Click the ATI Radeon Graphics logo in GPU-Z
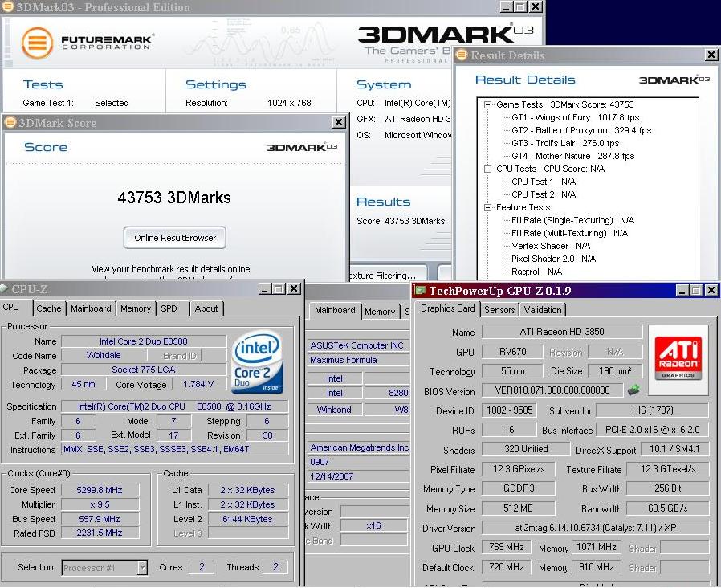Screen dimensions: 721x588 click(x=678, y=360)
